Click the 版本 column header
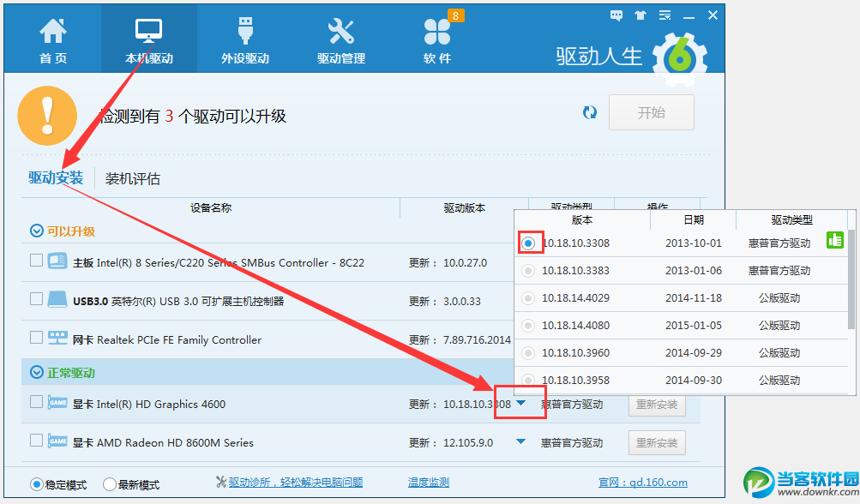The height and width of the screenshot is (504, 860). (x=582, y=220)
